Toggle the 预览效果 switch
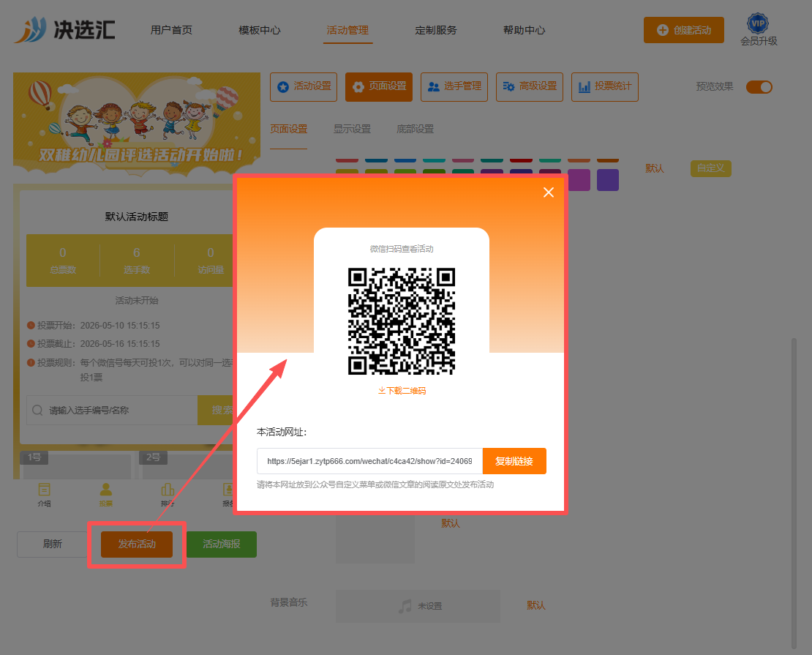The width and height of the screenshot is (812, 655). 759,87
